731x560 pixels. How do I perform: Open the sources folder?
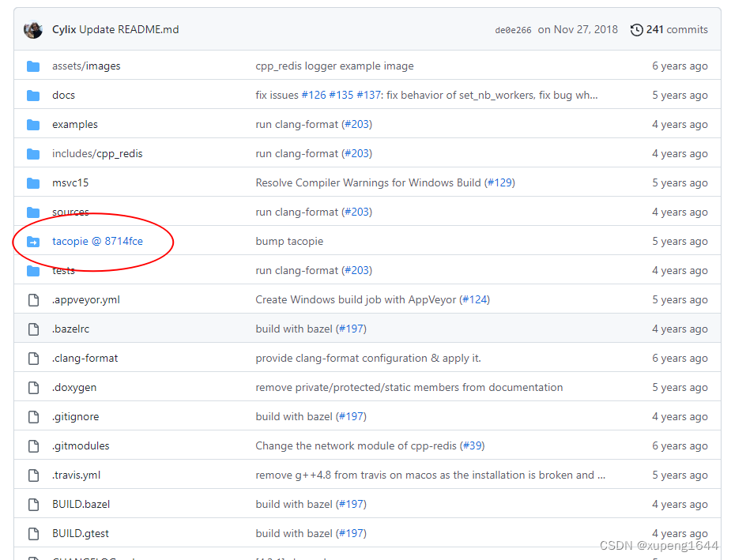coord(70,212)
